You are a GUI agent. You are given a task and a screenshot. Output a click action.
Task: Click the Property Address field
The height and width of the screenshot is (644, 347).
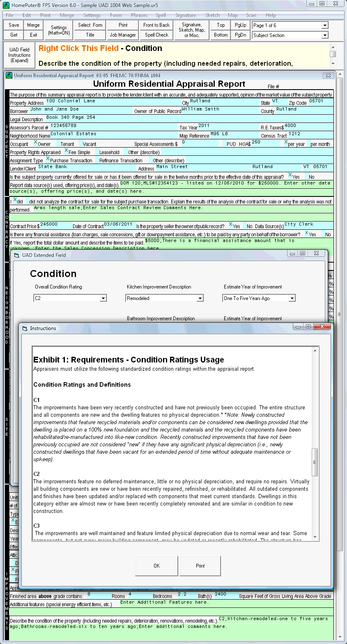click(x=113, y=102)
